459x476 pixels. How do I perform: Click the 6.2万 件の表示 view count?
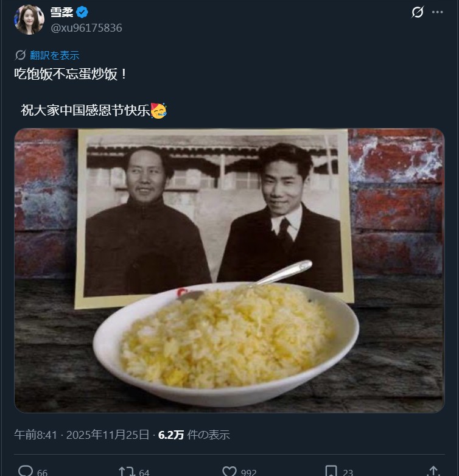[x=194, y=435]
